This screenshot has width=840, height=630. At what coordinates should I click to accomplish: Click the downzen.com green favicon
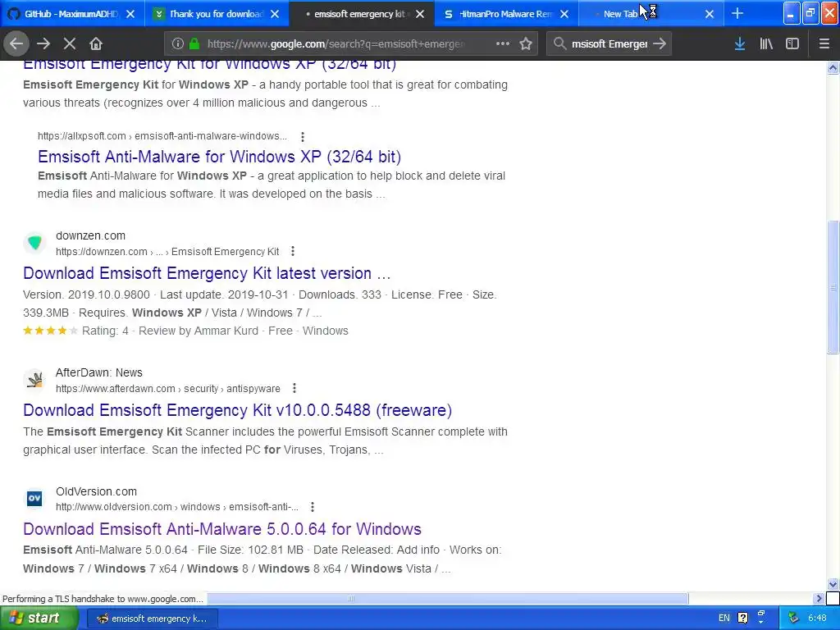pyautogui.click(x=34, y=243)
